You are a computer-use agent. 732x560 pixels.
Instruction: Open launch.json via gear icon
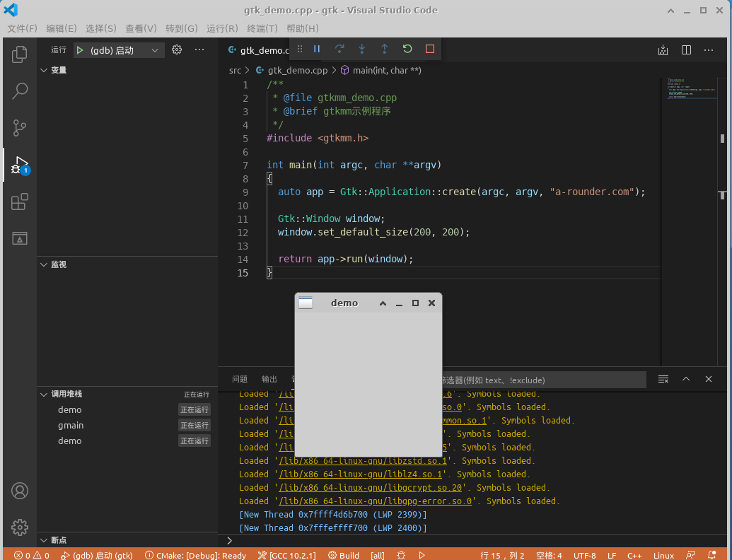177,49
